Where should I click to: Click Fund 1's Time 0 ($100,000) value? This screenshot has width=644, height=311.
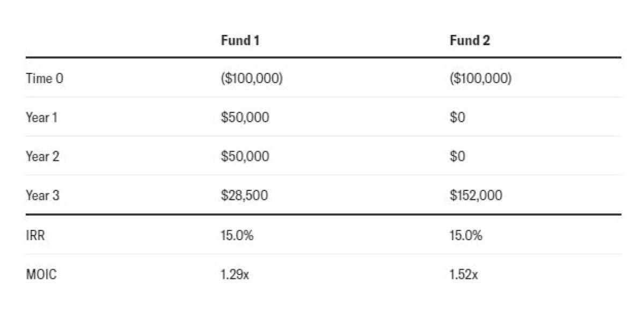(x=252, y=79)
